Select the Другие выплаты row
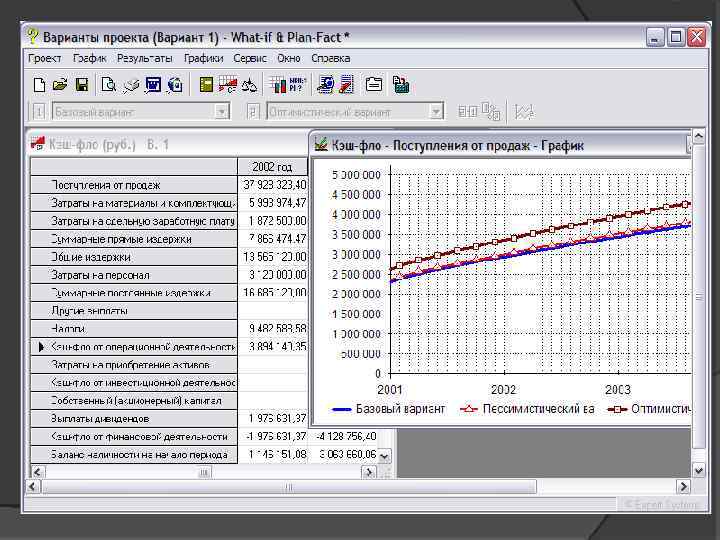The width and height of the screenshot is (720, 540). click(134, 310)
